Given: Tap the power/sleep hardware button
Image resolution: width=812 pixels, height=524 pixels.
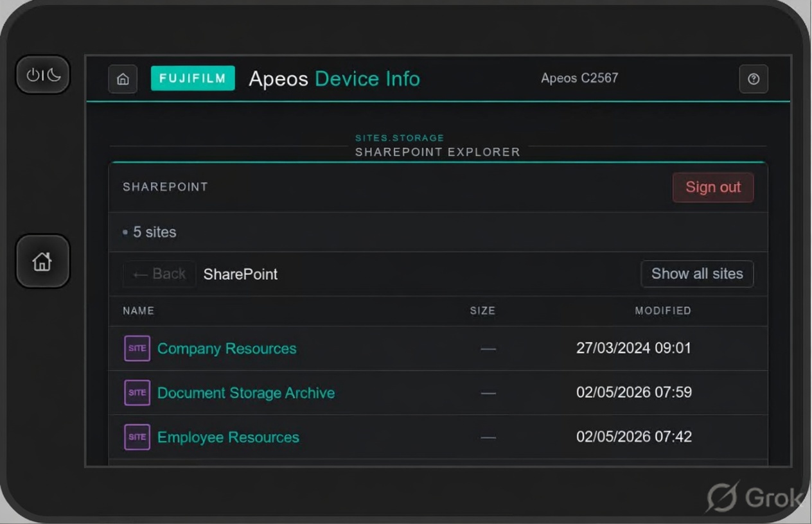Looking at the screenshot, I should (43, 75).
